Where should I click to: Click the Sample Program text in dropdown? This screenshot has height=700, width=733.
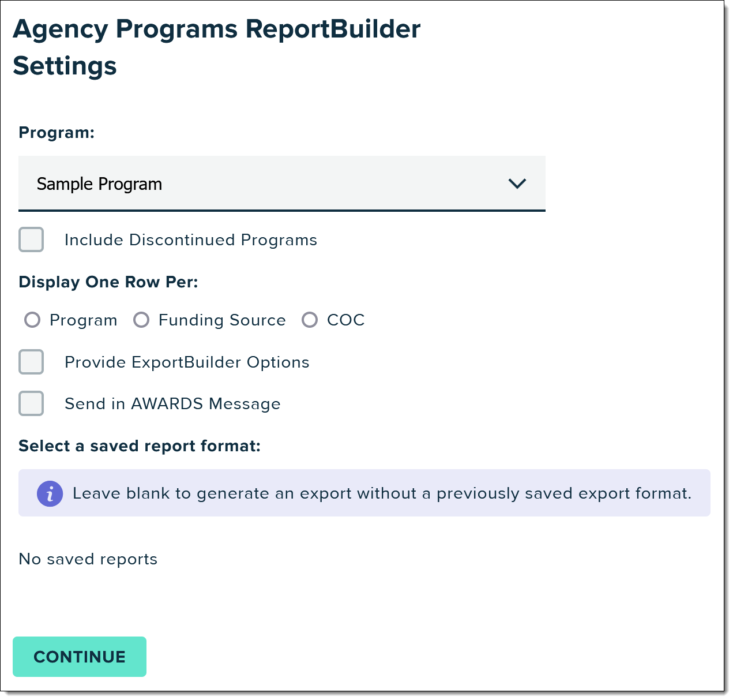(99, 184)
